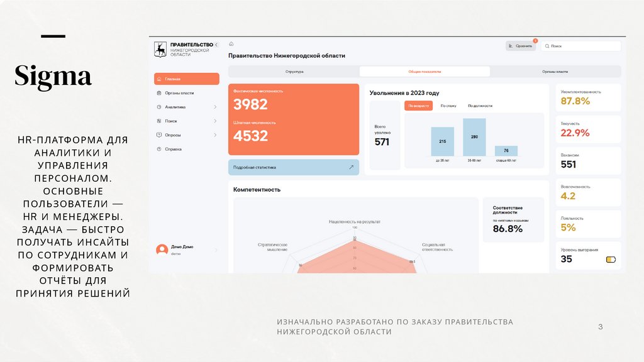Click Нацеленность на результат radar label
644x362 pixels.
[x=355, y=222]
